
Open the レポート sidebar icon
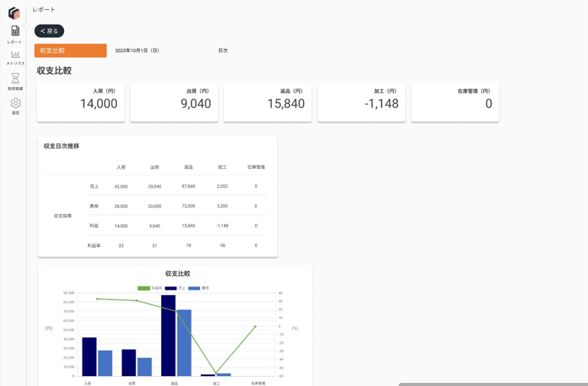[15, 31]
